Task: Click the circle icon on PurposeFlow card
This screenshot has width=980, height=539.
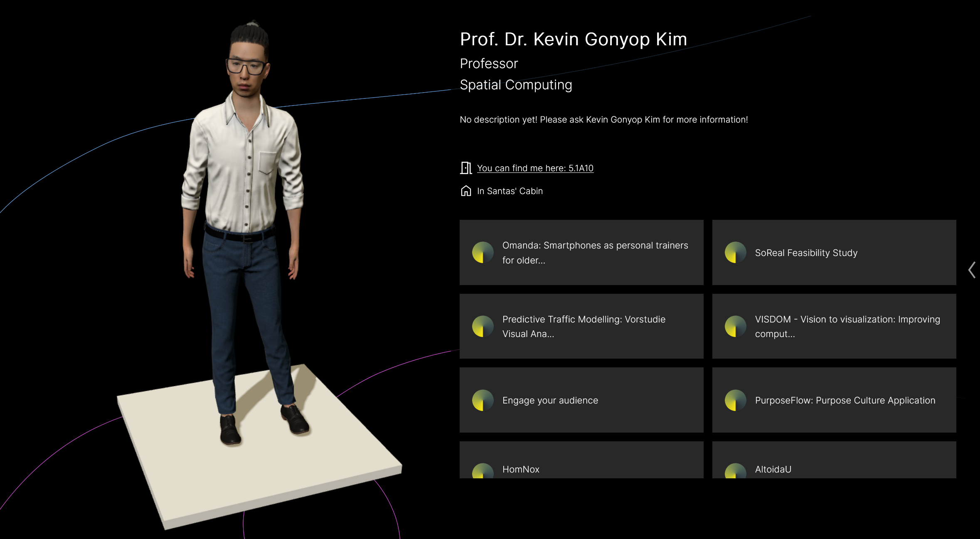Action: (x=736, y=400)
